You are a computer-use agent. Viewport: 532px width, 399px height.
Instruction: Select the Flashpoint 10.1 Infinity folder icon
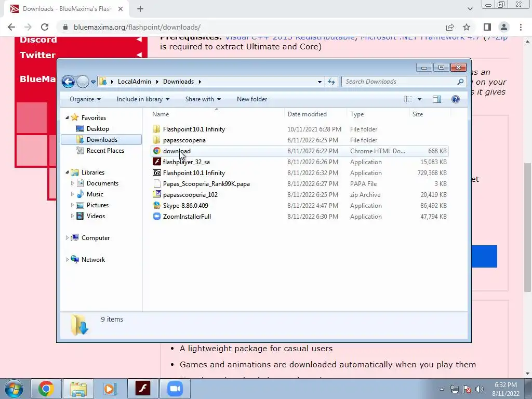156,129
